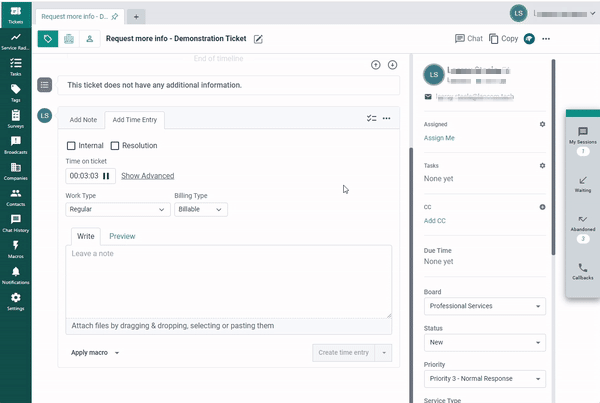The height and width of the screenshot is (403, 600).
Task: Click the right details panel scrollbar
Action: 553,157
